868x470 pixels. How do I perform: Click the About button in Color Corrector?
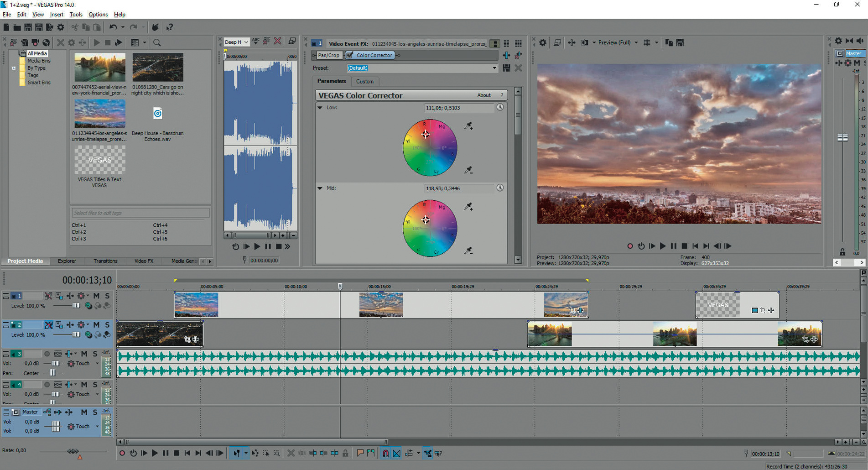pyautogui.click(x=483, y=95)
